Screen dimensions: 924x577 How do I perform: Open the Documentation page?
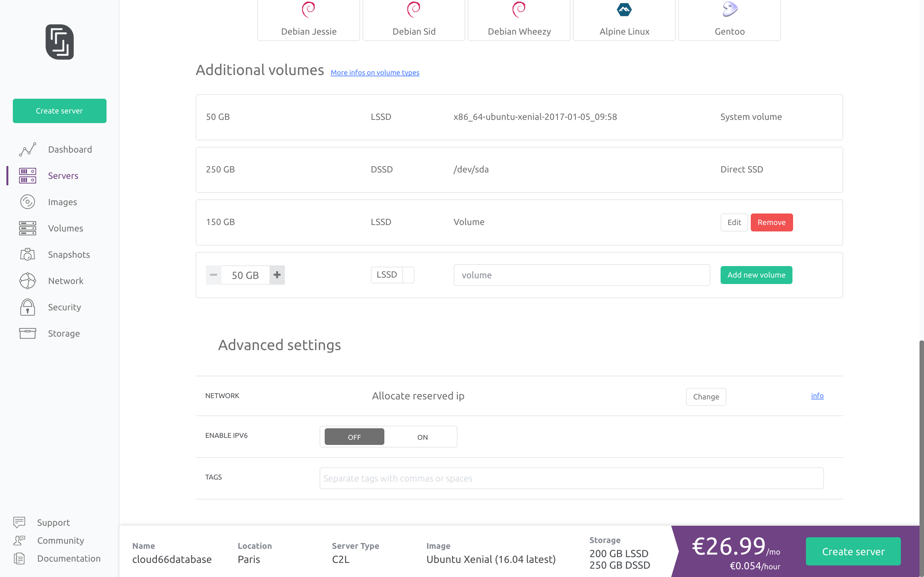pyautogui.click(x=69, y=558)
